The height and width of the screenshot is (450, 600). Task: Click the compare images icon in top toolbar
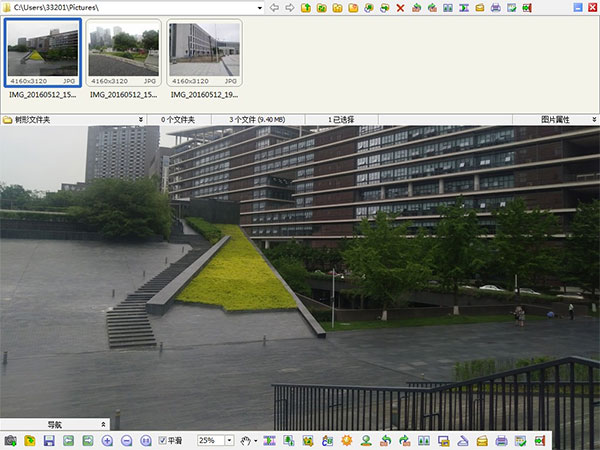[x=448, y=7]
